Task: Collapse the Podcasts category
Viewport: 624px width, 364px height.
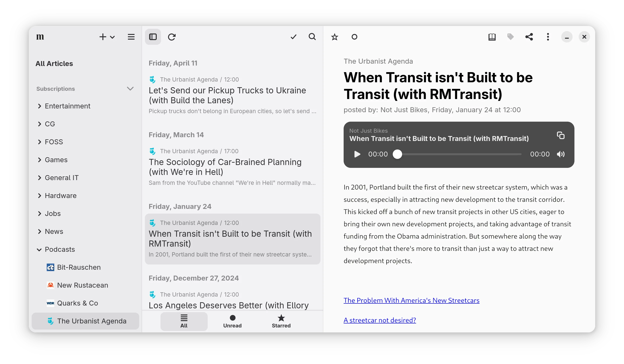Action: tap(39, 249)
